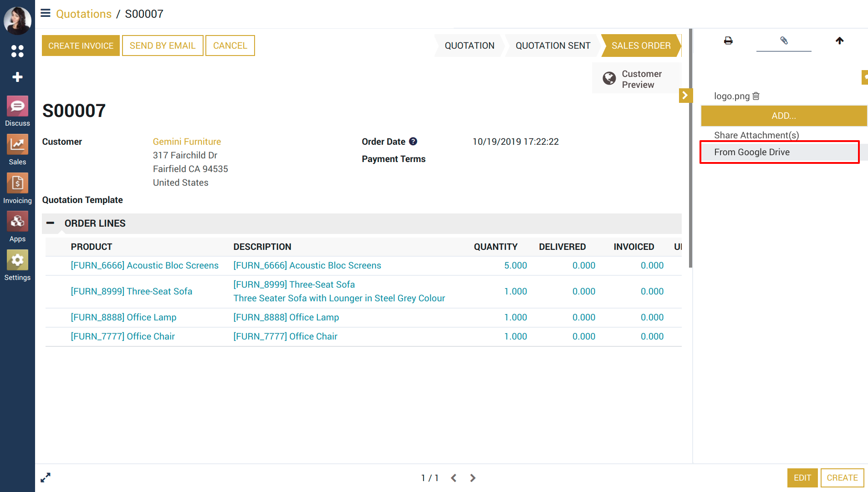This screenshot has height=492, width=868.
Task: Click the up arrow action icon
Action: click(x=839, y=41)
